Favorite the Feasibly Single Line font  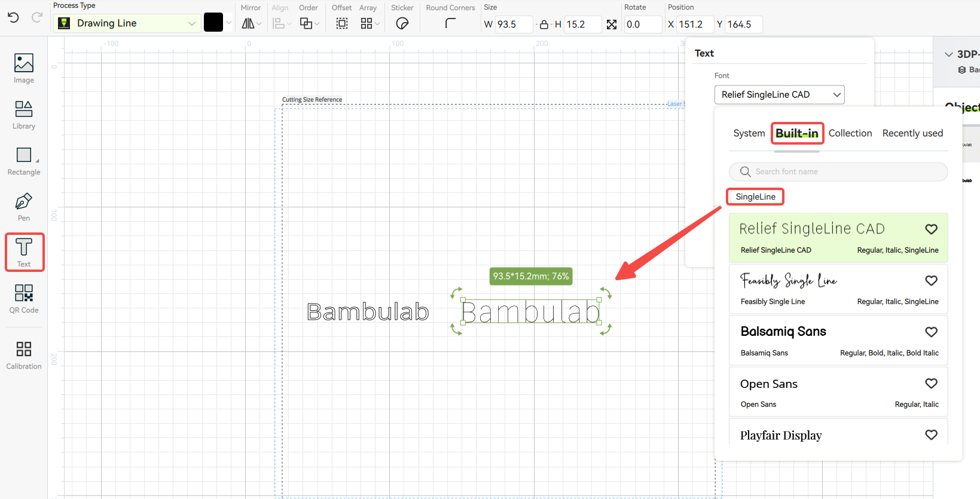(x=931, y=280)
